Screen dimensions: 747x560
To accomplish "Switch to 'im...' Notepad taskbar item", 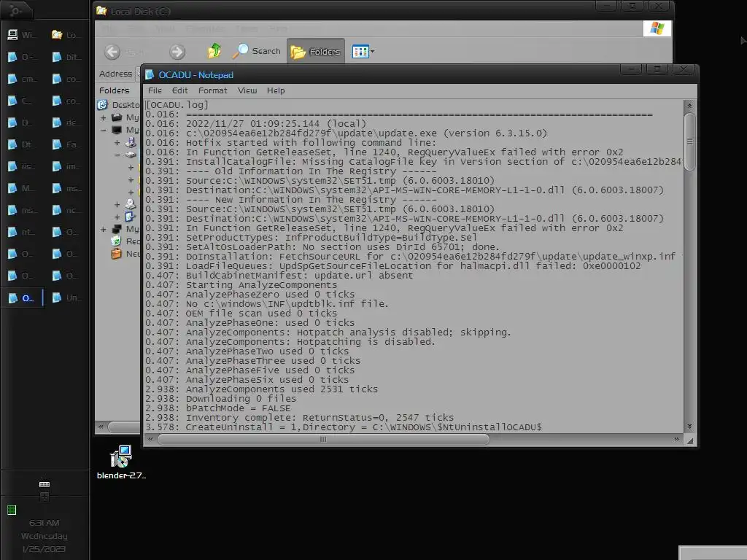I will point(66,166).
